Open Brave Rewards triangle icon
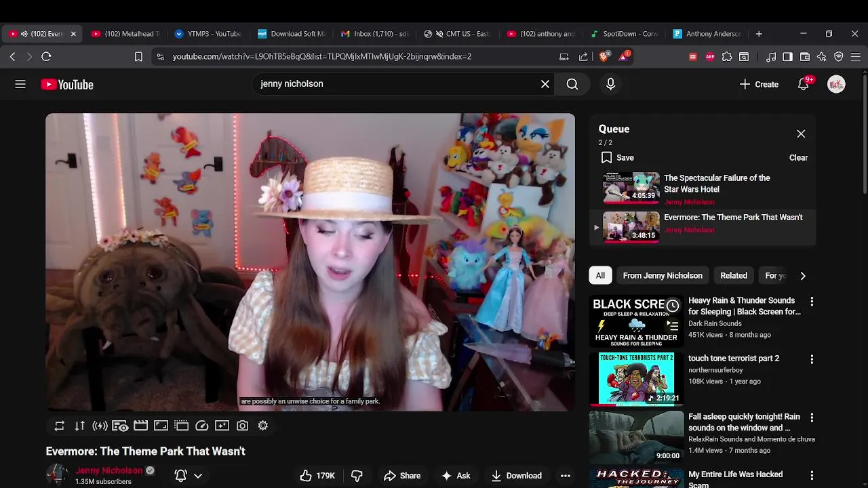Image resolution: width=868 pixels, height=488 pixels. [624, 56]
